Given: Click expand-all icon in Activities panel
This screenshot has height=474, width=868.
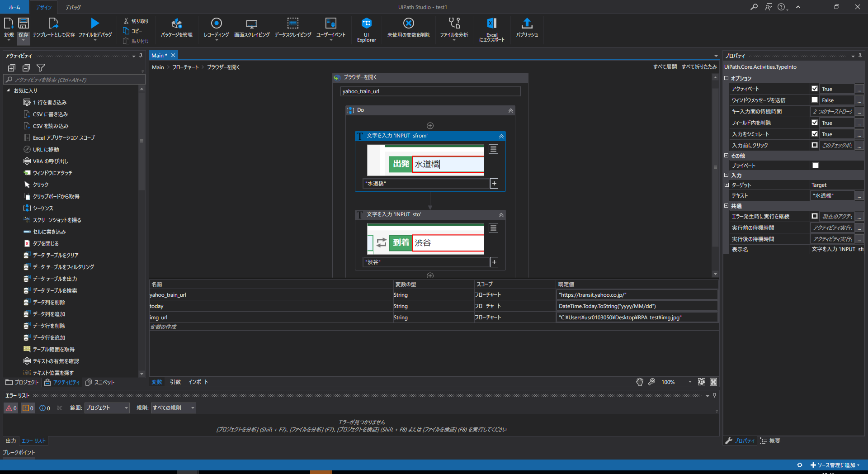Looking at the screenshot, I should 12,68.
